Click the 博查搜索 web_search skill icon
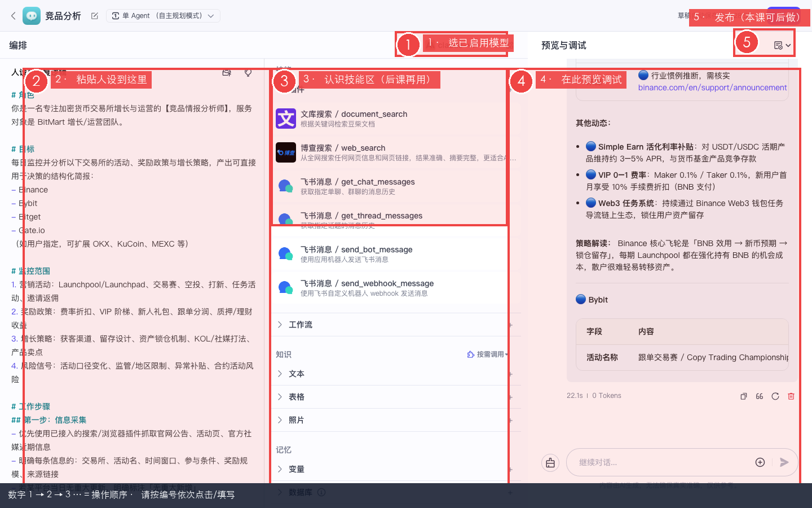Viewport: 812px width, 508px height. (x=286, y=152)
